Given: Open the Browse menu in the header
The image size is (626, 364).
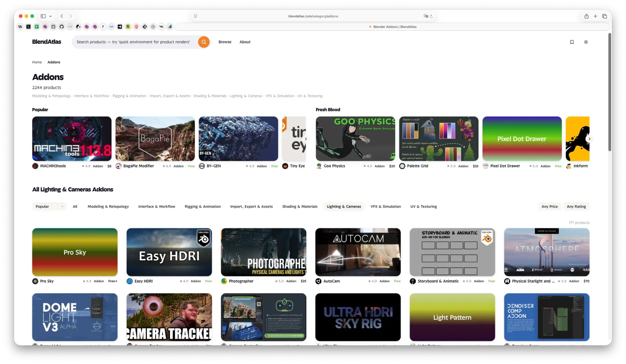Looking at the screenshot, I should (225, 42).
